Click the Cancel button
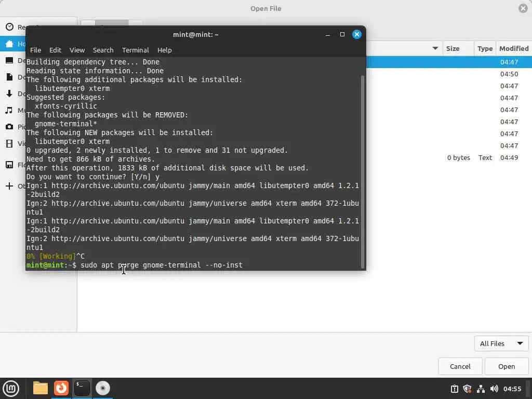This screenshot has height=399, width=532. click(x=460, y=366)
